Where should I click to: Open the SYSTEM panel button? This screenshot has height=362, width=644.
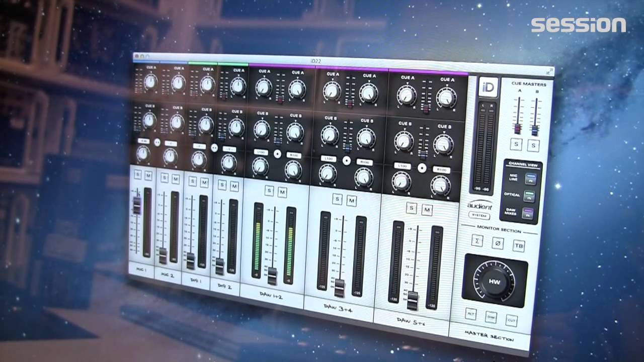tap(478, 215)
